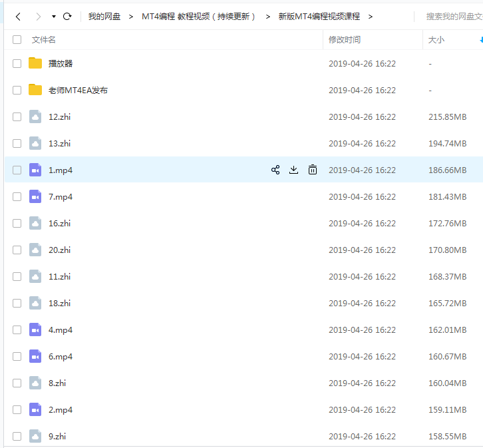Screen dimensions: 483x448
Task: Tick the checkbox for 4.mp4
Action: 17,330
